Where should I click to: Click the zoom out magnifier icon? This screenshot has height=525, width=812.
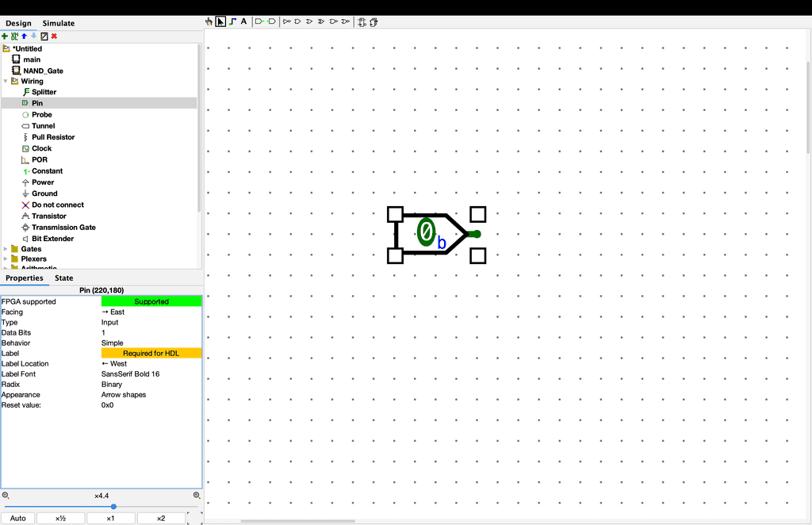point(6,496)
